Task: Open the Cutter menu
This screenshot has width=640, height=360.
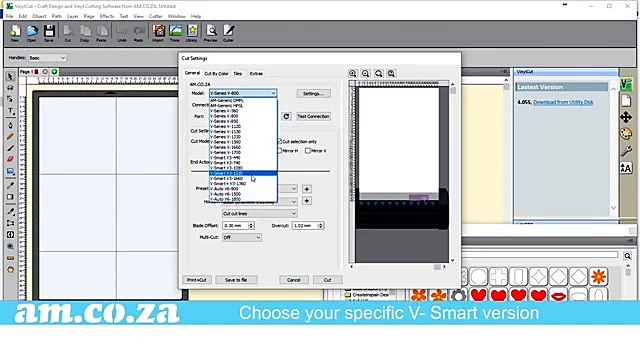Action: tap(156, 16)
